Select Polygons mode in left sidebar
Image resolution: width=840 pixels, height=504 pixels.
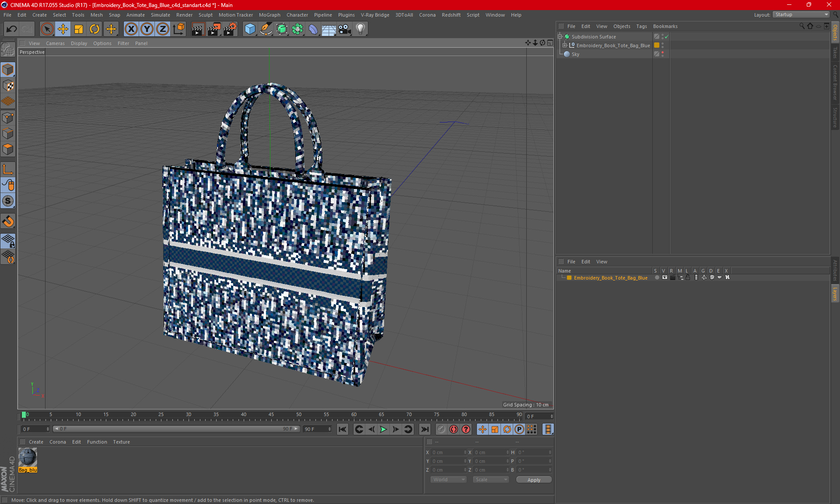(8, 149)
